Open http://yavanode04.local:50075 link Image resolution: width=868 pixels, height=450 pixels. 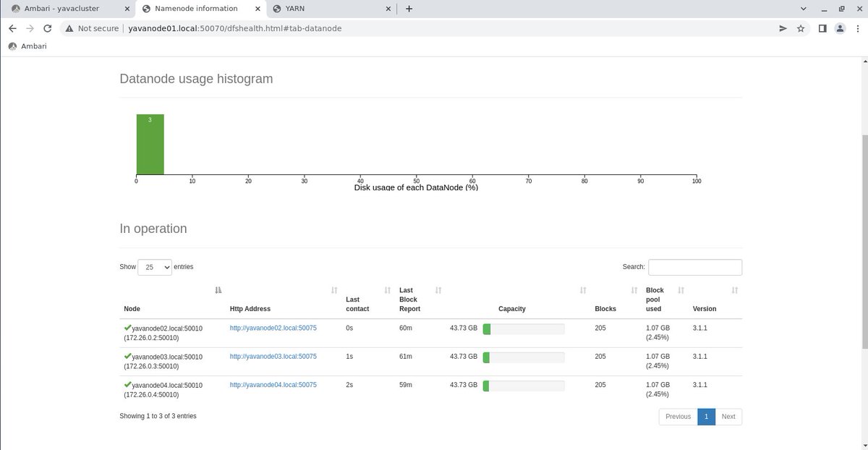(x=273, y=385)
